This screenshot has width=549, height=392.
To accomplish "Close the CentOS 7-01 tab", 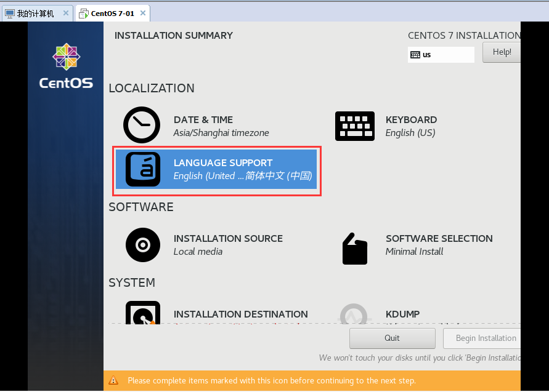I will (x=143, y=14).
